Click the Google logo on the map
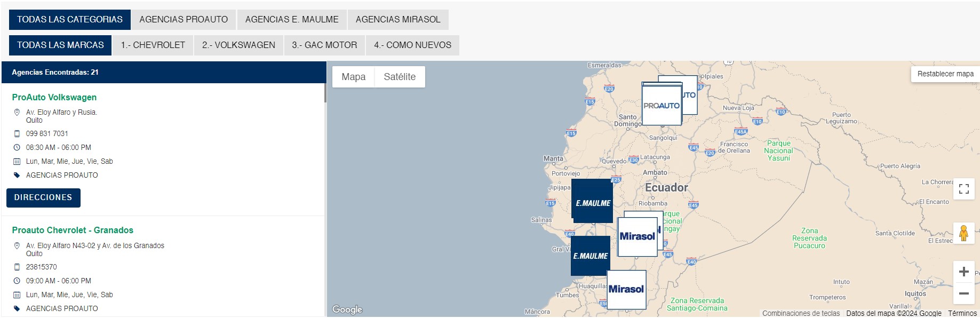Image resolution: width=980 pixels, height=318 pixels. click(x=347, y=309)
